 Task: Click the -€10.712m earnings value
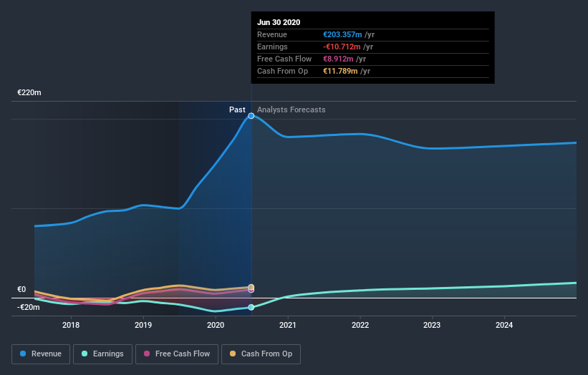[342, 47]
